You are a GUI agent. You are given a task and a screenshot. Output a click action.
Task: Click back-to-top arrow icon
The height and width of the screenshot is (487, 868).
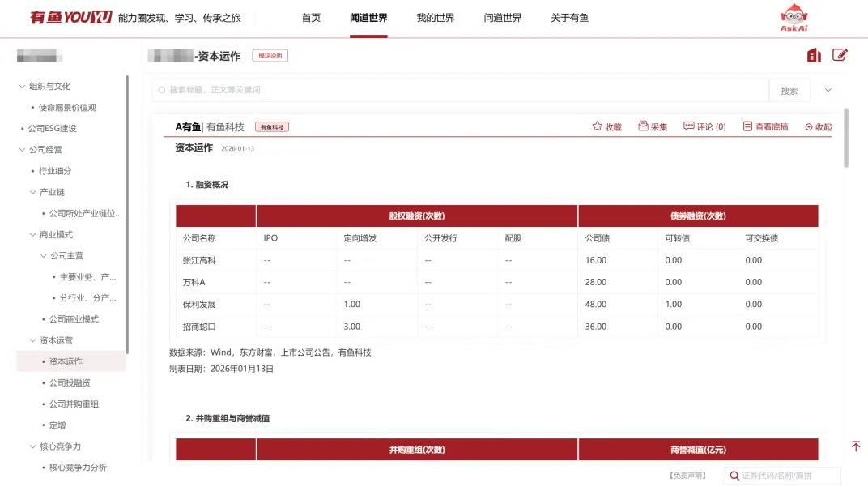[856, 446]
